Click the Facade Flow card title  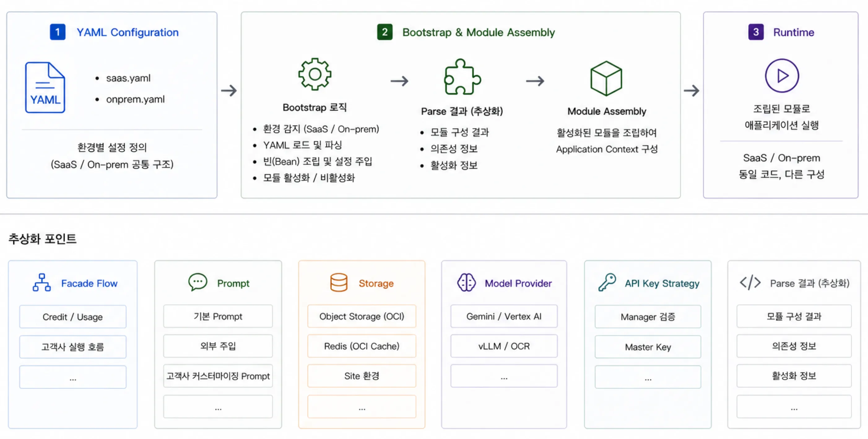click(89, 283)
